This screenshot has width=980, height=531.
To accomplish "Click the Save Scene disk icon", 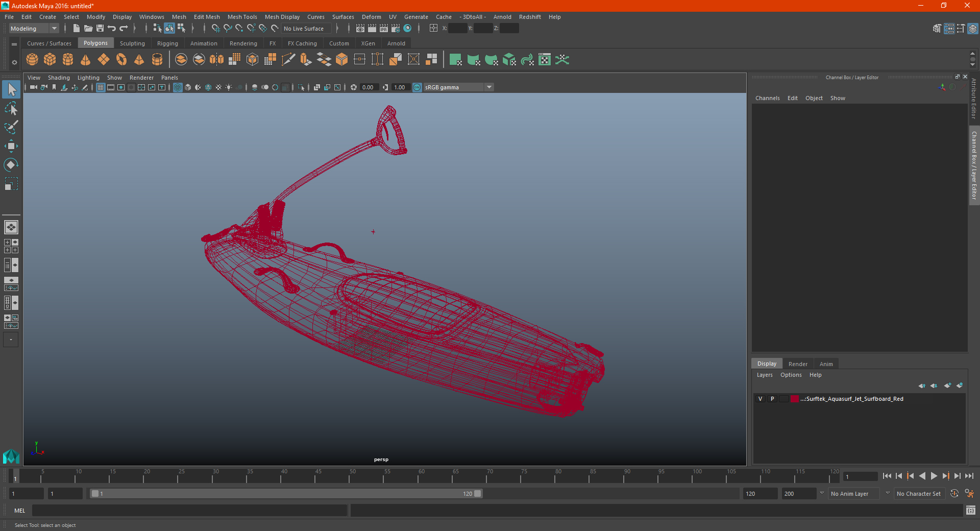I will [x=100, y=29].
